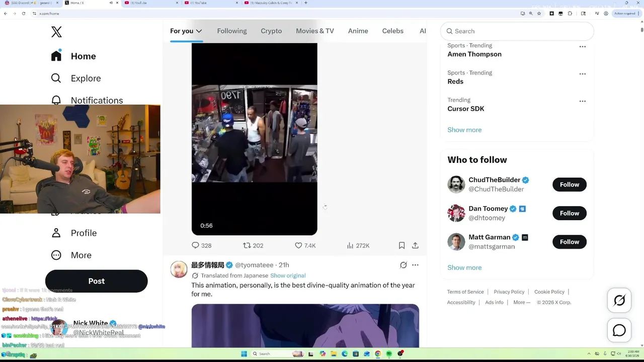Open Explore from the sidebar
This screenshot has height=362, width=644.
(76, 78)
